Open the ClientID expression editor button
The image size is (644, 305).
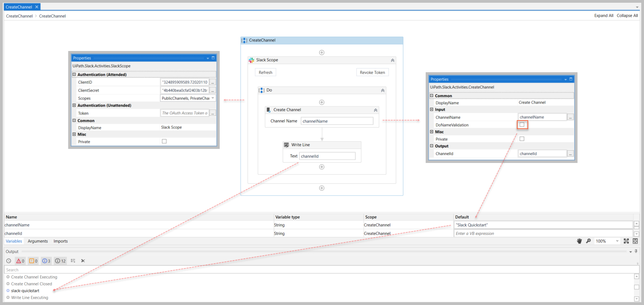click(x=213, y=82)
